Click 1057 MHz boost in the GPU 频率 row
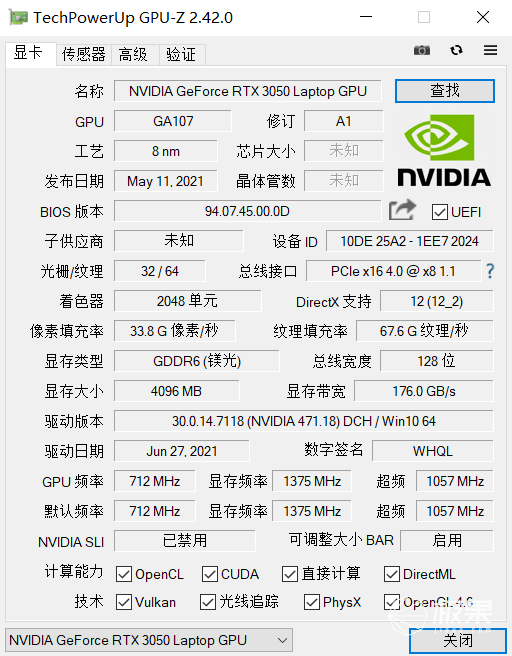The image size is (512, 656). point(455,481)
